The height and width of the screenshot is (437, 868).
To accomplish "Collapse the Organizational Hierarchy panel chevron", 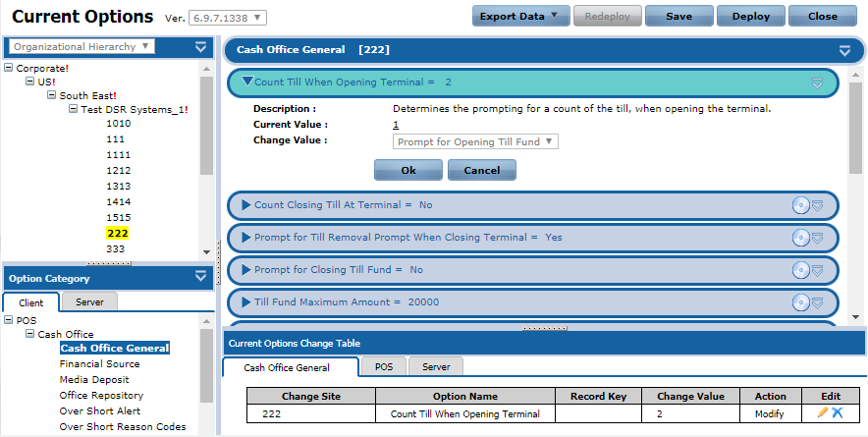I will 201,47.
